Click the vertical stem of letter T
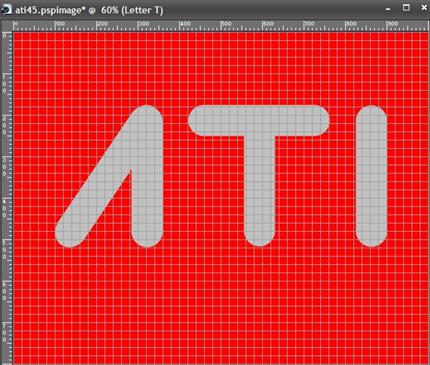Screen dimensions: 430x365 [x=260, y=190]
